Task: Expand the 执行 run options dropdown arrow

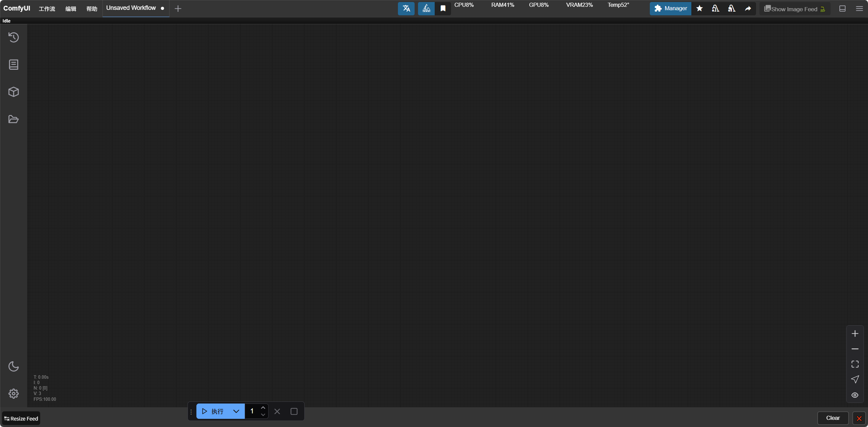Action: tap(236, 411)
